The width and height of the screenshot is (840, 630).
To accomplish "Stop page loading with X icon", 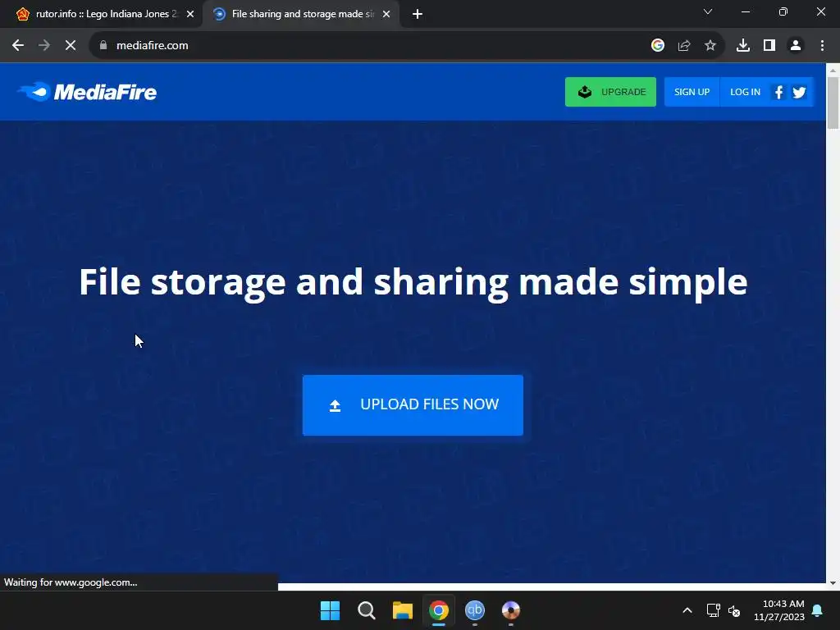I will click(x=71, y=46).
